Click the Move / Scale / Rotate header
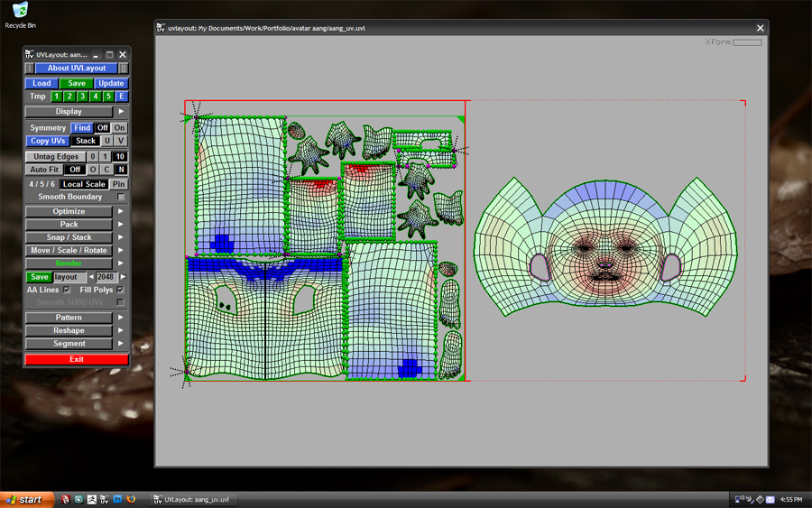 [x=69, y=250]
